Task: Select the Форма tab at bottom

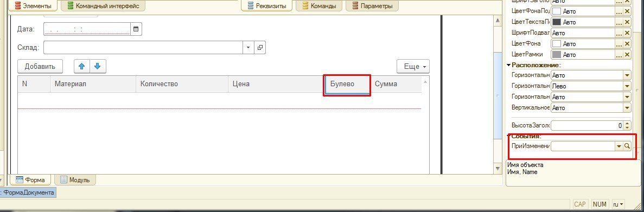Action: tap(30, 179)
